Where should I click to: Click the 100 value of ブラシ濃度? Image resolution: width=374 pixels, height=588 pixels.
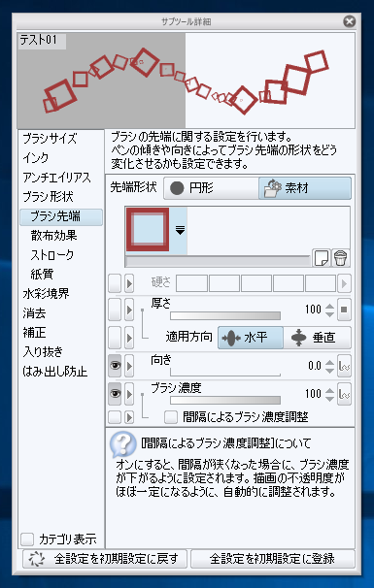pyautogui.click(x=313, y=394)
